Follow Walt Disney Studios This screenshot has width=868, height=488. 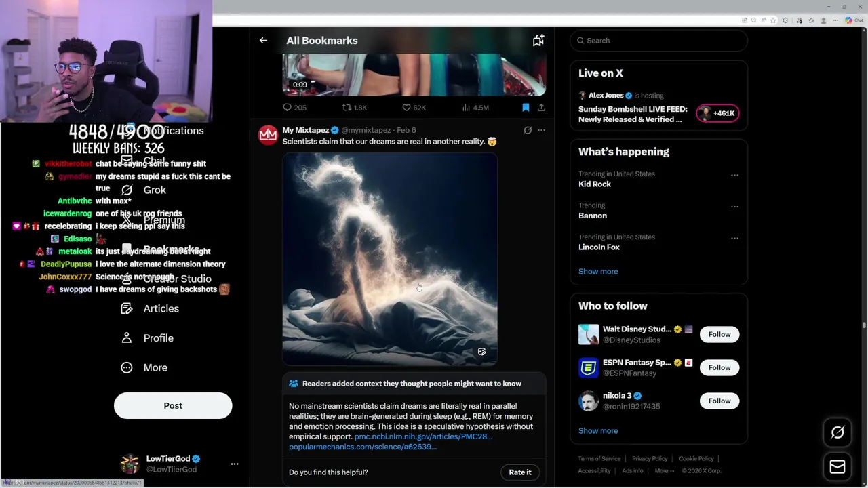pos(719,334)
